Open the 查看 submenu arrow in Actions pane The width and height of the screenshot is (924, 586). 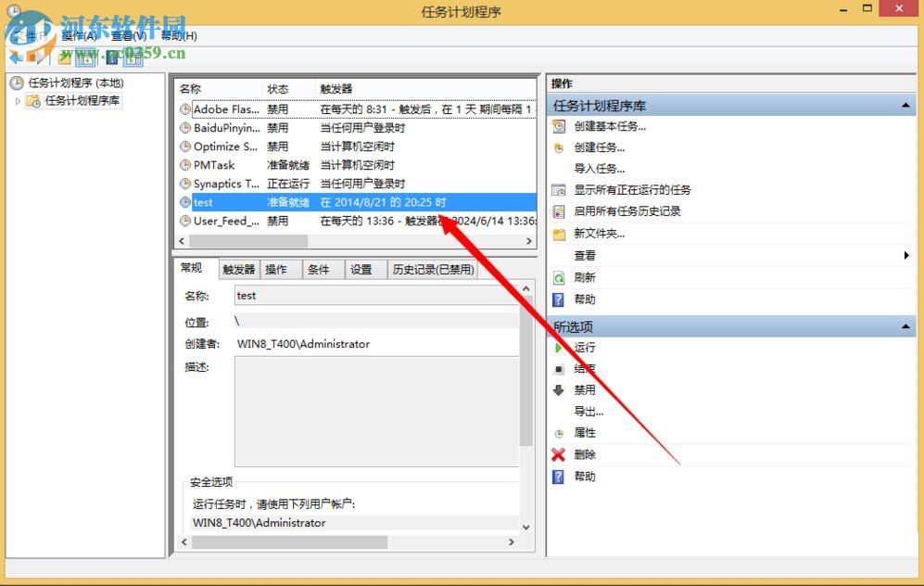(905, 256)
